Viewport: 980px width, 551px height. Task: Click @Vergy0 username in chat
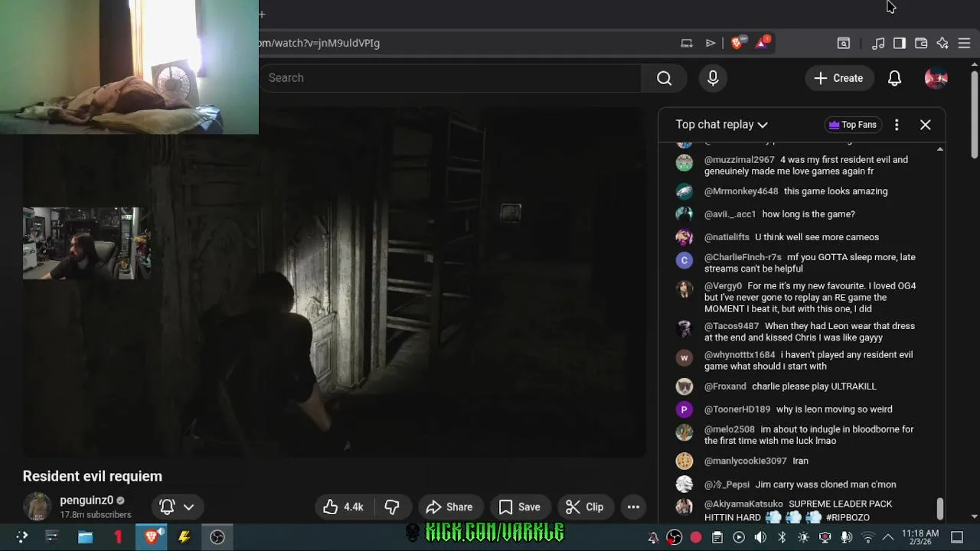[723, 286]
